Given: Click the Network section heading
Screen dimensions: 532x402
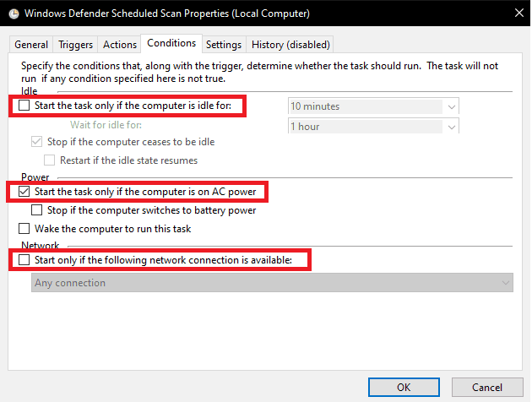Looking at the screenshot, I should coord(40,245).
